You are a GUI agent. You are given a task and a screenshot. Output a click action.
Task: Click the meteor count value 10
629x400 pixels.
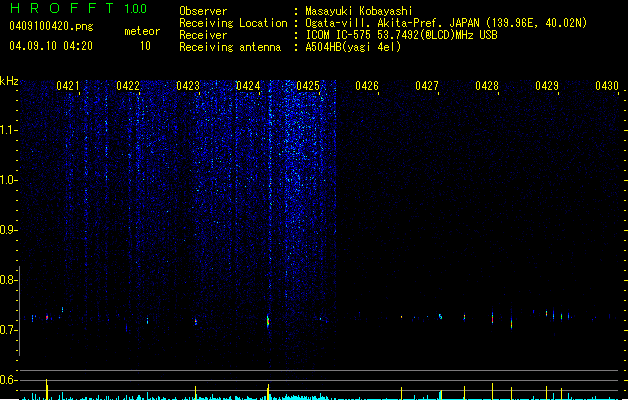[145, 46]
